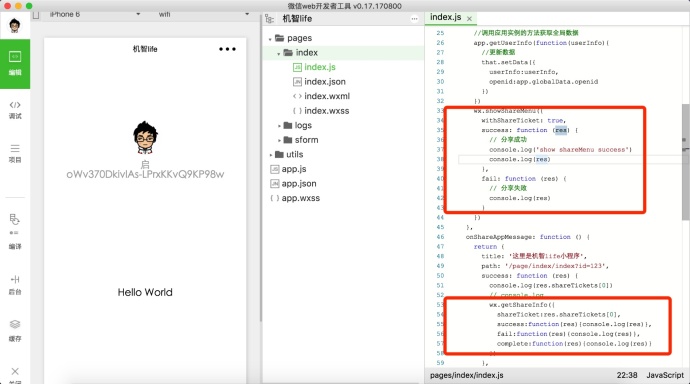This screenshot has height=384, width=690.
Task: Open simulator three-dot menu
Action: (x=227, y=49)
